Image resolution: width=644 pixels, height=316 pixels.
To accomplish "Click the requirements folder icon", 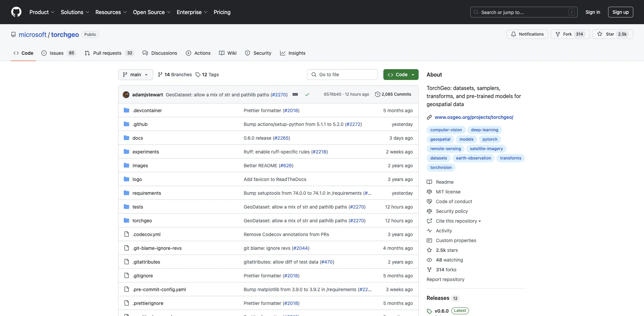I will pyautogui.click(x=126, y=193).
